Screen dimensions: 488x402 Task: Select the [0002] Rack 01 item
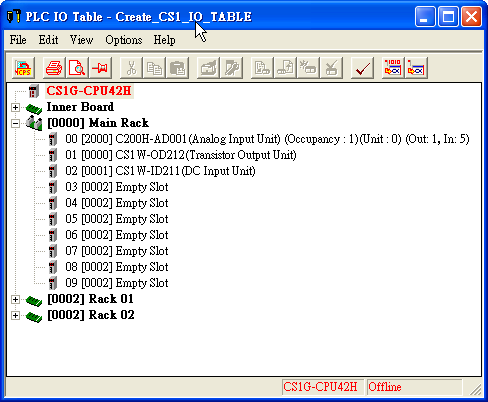coord(91,299)
